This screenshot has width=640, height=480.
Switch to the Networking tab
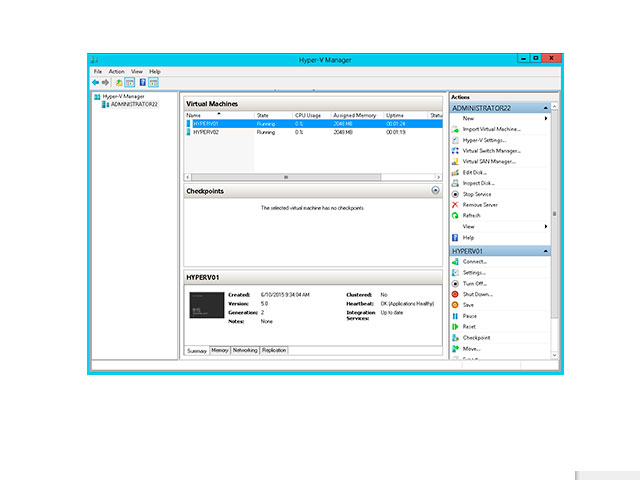click(245, 350)
